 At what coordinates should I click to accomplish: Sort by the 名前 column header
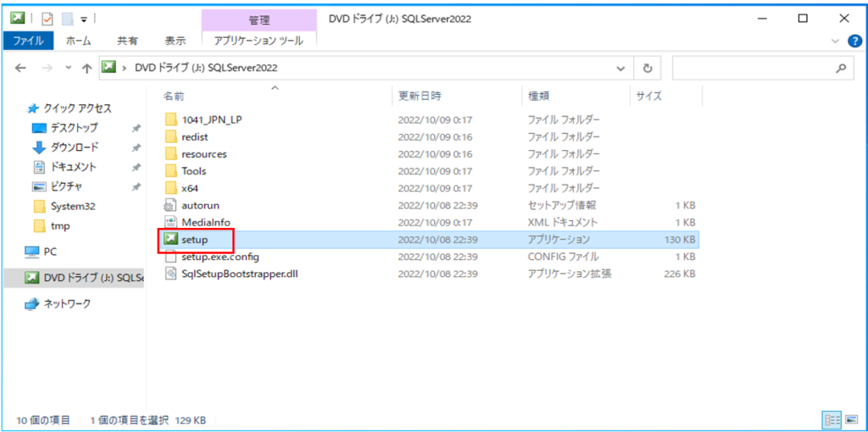click(174, 96)
